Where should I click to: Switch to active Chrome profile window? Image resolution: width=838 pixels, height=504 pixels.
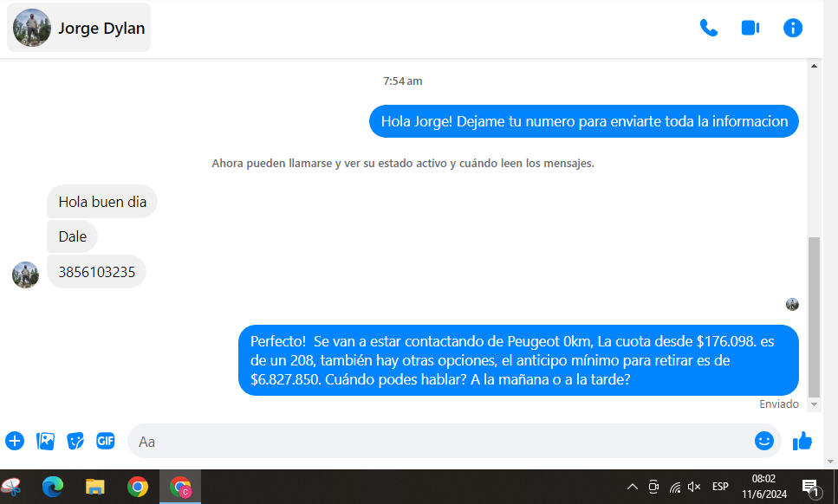pyautogui.click(x=180, y=487)
